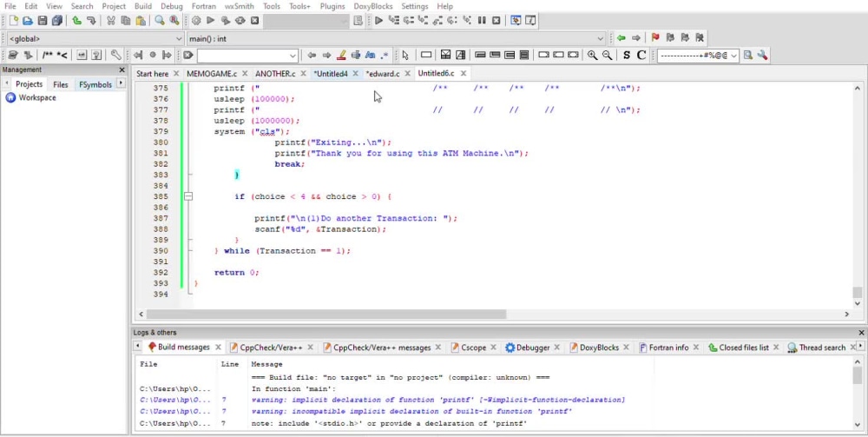Image resolution: width=868 pixels, height=437 pixels.
Task: Click the Save all files icon
Action: pos(57,21)
